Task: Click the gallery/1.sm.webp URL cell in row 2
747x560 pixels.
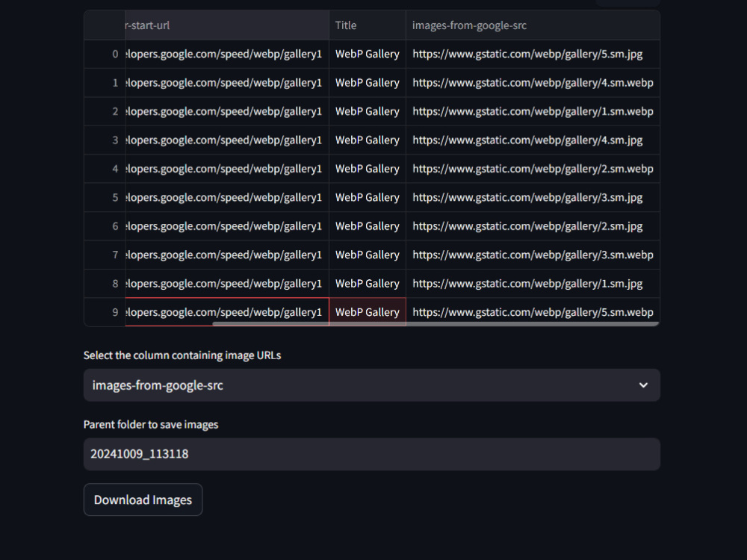Action: [x=533, y=111]
